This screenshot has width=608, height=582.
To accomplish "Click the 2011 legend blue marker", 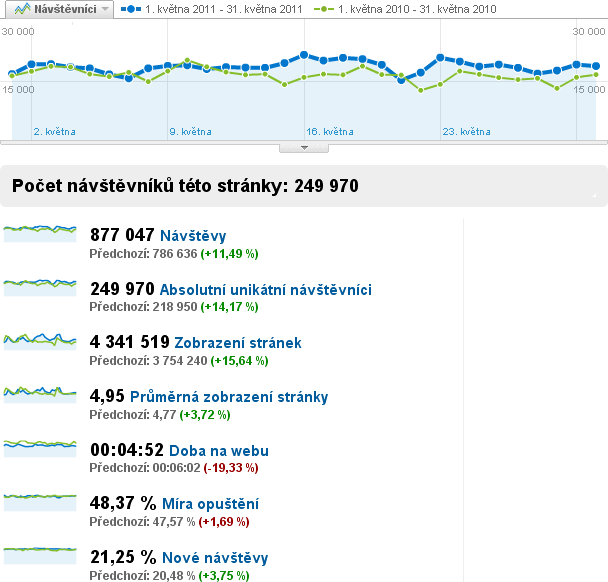I will click(x=131, y=9).
